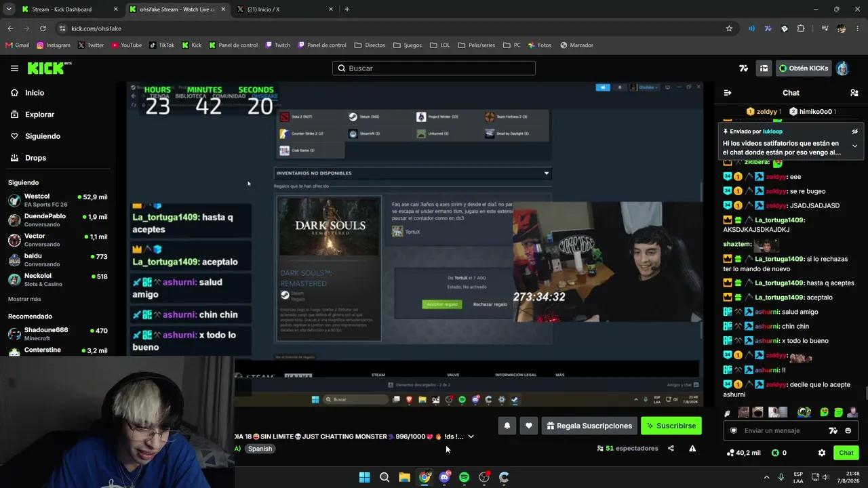This screenshot has width=868, height=488.
Task: Open the Marcador bookmark
Action: pyautogui.click(x=576, y=45)
